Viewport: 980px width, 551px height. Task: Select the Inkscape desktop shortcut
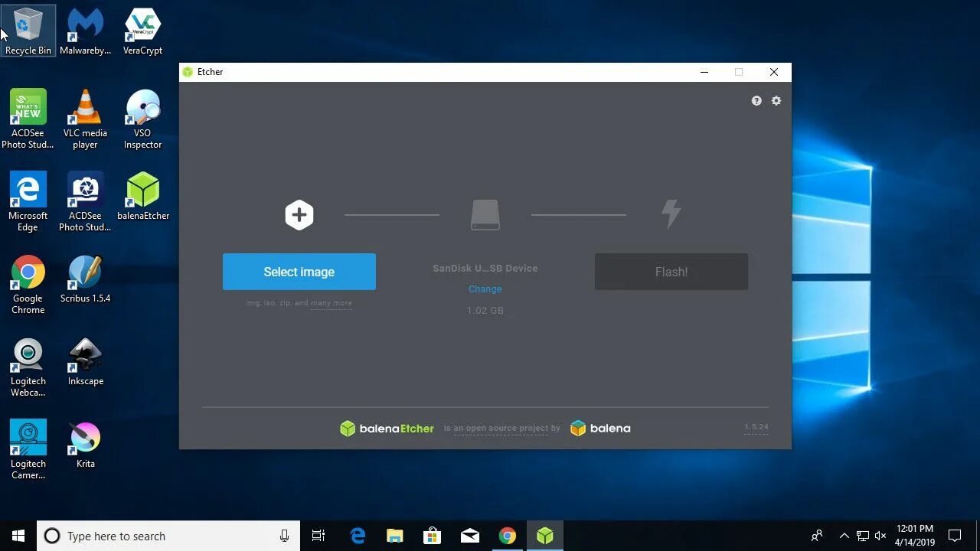(x=86, y=362)
